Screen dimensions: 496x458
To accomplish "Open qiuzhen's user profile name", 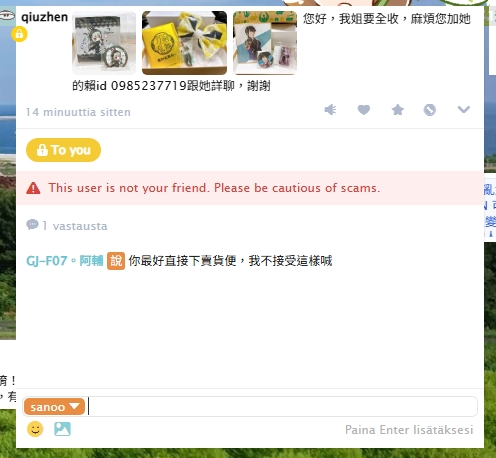I will coord(44,17).
